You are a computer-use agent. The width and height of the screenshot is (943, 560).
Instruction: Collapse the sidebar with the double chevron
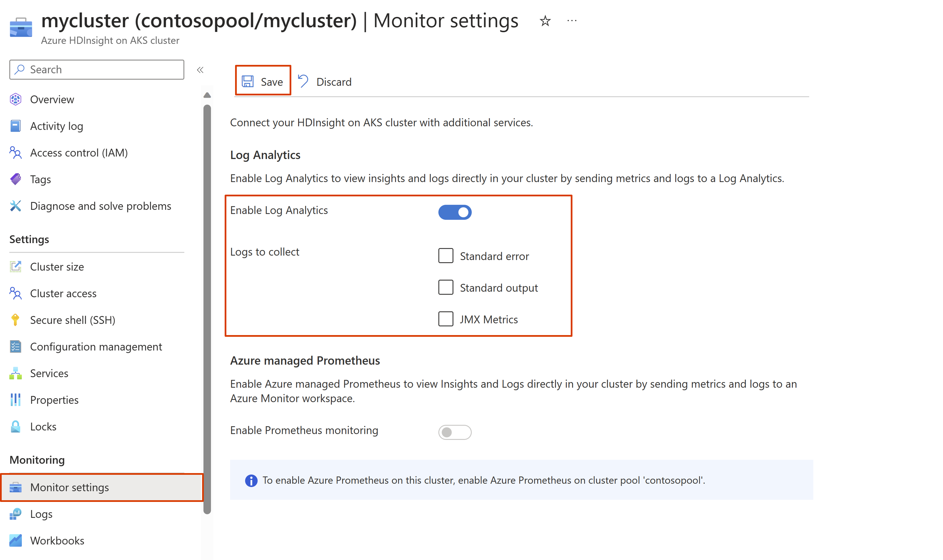(x=200, y=70)
